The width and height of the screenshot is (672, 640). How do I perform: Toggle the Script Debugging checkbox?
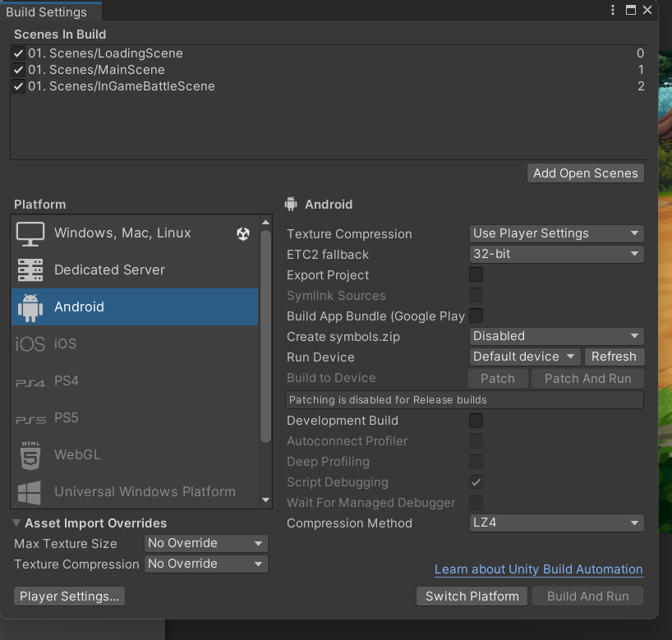click(476, 482)
